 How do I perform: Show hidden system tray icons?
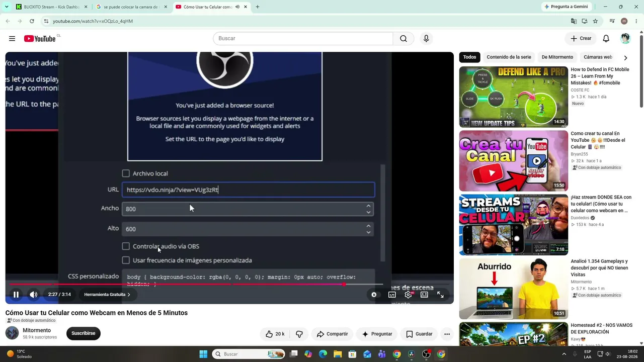point(563,354)
